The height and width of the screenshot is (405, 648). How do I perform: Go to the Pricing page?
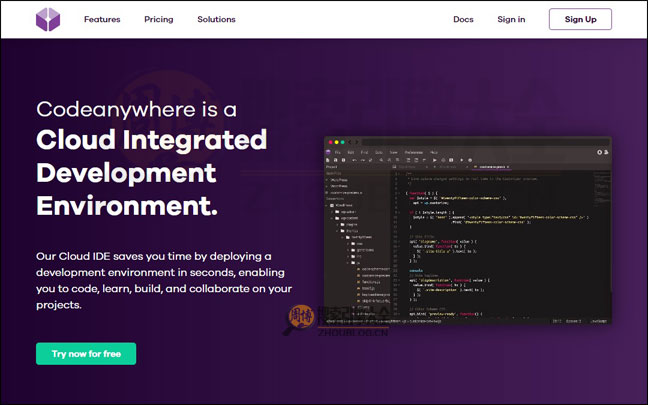[x=159, y=19]
